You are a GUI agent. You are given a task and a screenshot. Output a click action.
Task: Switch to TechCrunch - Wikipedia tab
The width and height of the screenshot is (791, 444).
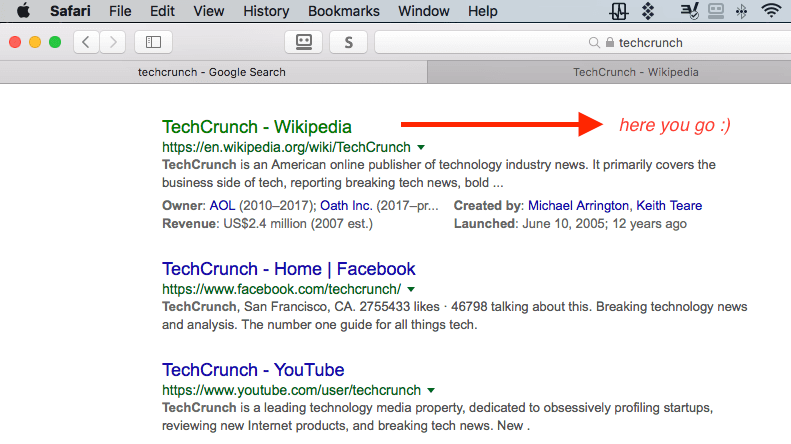(609, 72)
